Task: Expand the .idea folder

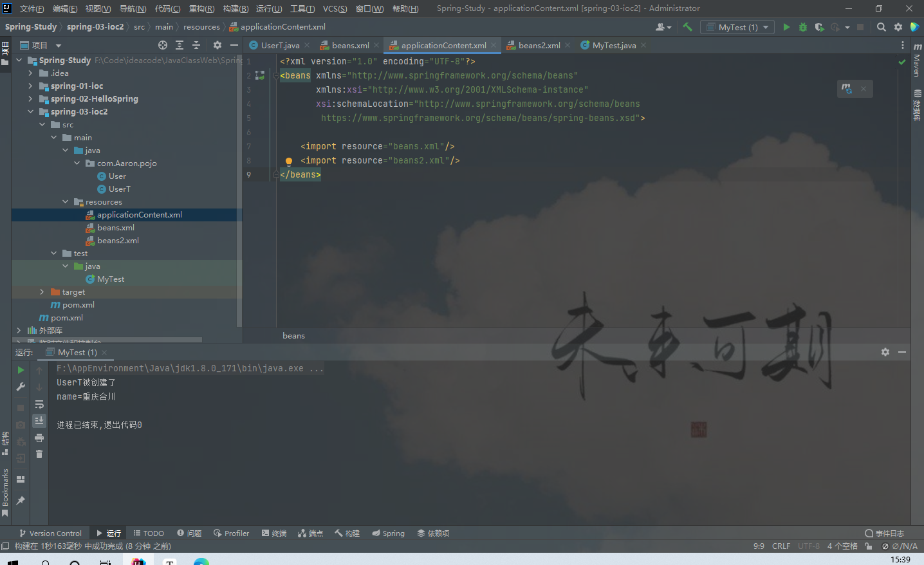Action: [30, 73]
